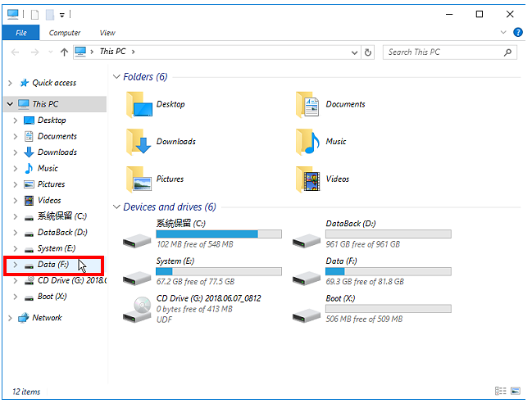The image size is (532, 404).
Task: Select Network in the sidebar
Action: point(47,318)
